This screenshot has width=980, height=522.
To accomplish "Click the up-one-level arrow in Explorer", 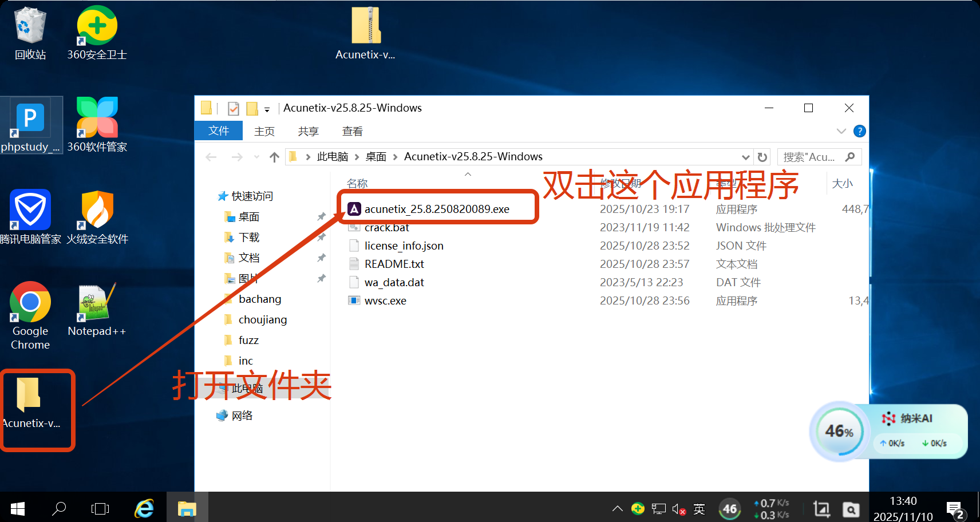I will click(x=274, y=157).
